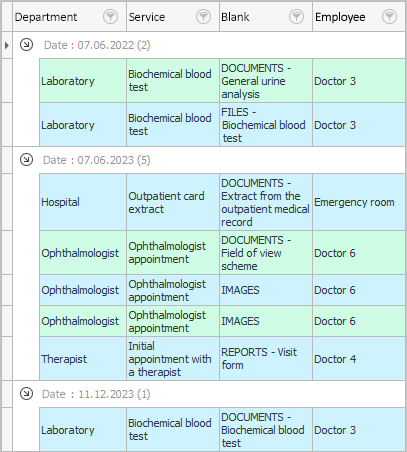Image resolution: width=407 pixels, height=452 pixels.
Task: Select 'DOCUMENTS - Field of view scheme' cell
Action: click(266, 253)
